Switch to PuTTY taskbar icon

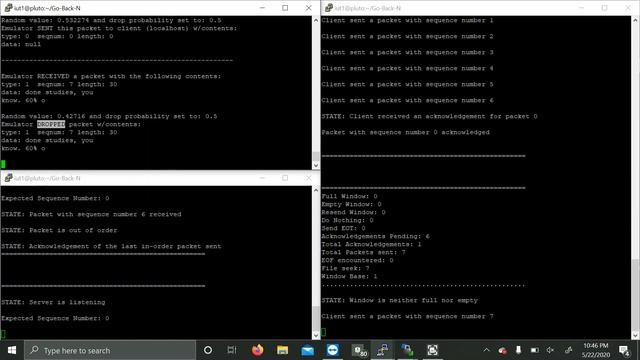click(x=382, y=350)
